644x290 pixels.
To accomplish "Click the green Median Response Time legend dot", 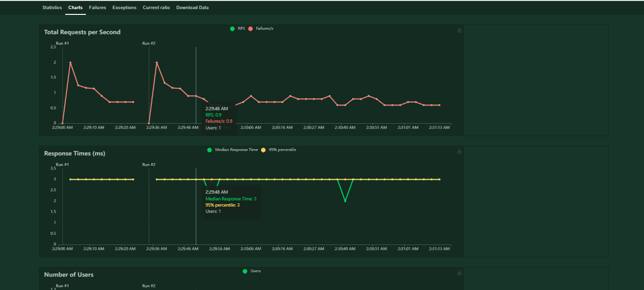I will pyautogui.click(x=209, y=150).
